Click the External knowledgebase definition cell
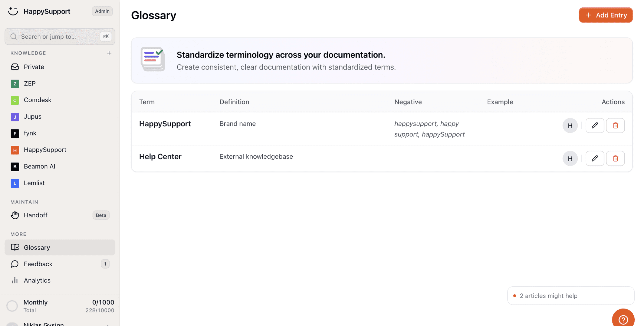The width and height of the screenshot is (644, 326). [256, 156]
